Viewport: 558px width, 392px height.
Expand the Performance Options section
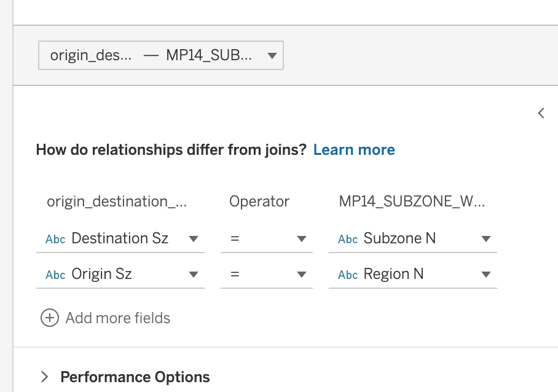[x=44, y=377]
